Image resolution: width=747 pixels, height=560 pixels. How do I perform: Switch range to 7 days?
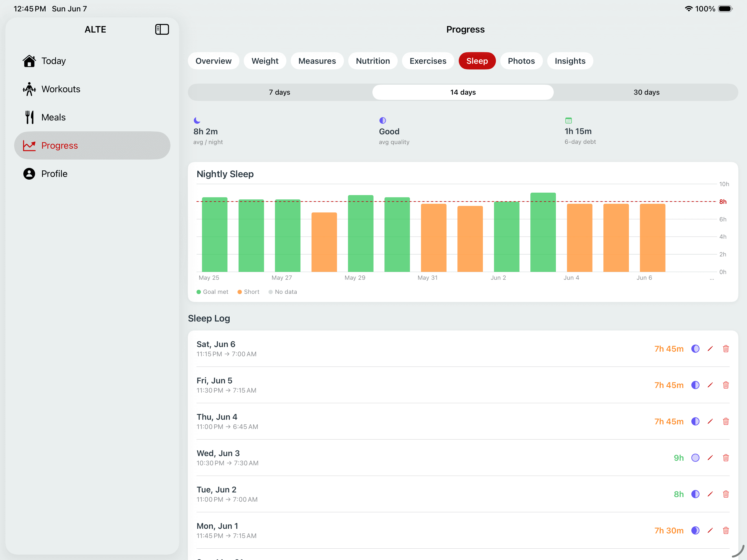click(x=280, y=92)
